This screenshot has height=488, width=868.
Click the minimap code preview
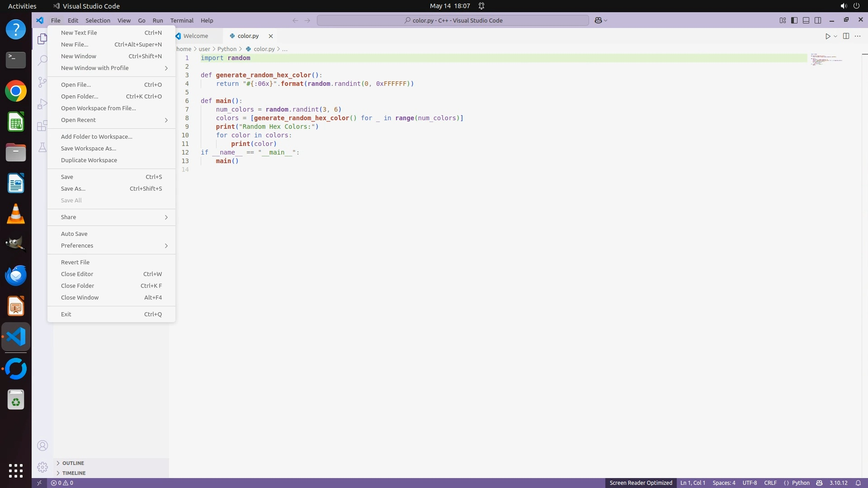[x=826, y=59]
